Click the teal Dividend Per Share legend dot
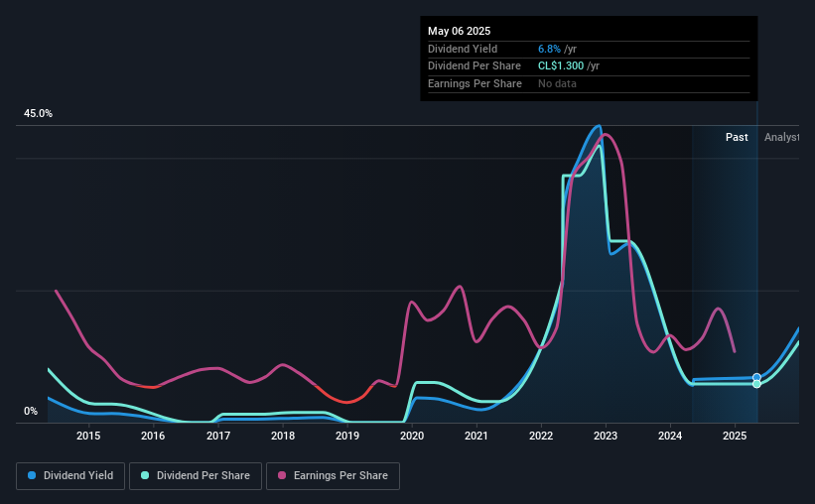The width and height of the screenshot is (815, 504). (x=145, y=475)
